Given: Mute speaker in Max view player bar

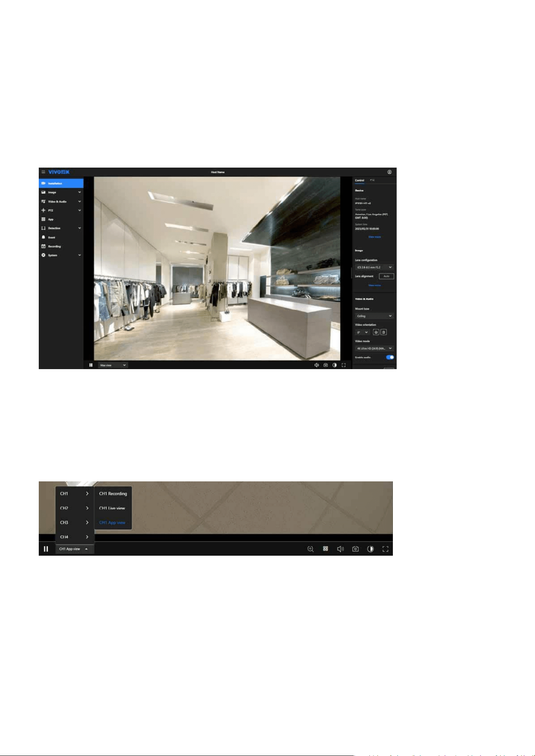Looking at the screenshot, I should pyautogui.click(x=317, y=365).
